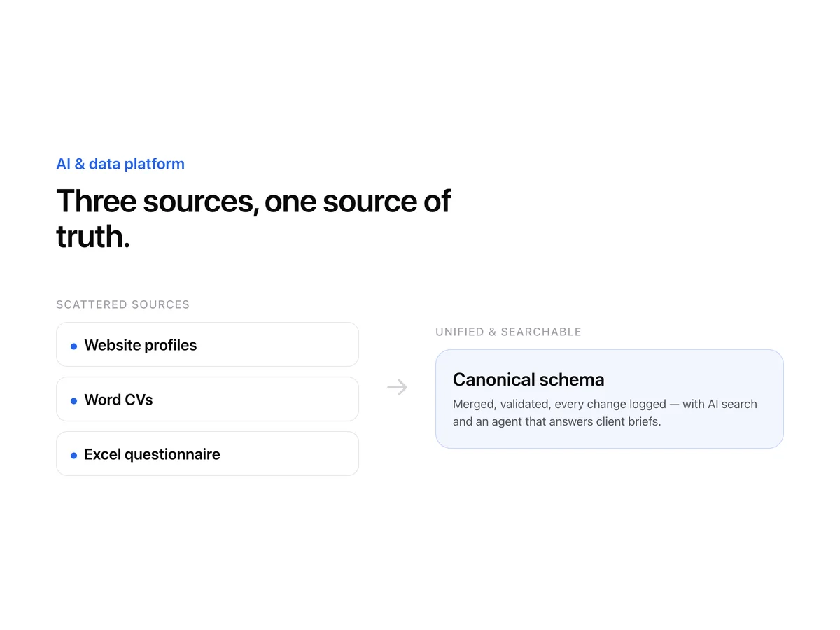Click the 'SCATTERED SOURCES' section label
Screen dimensions: 840x630
pos(122,304)
